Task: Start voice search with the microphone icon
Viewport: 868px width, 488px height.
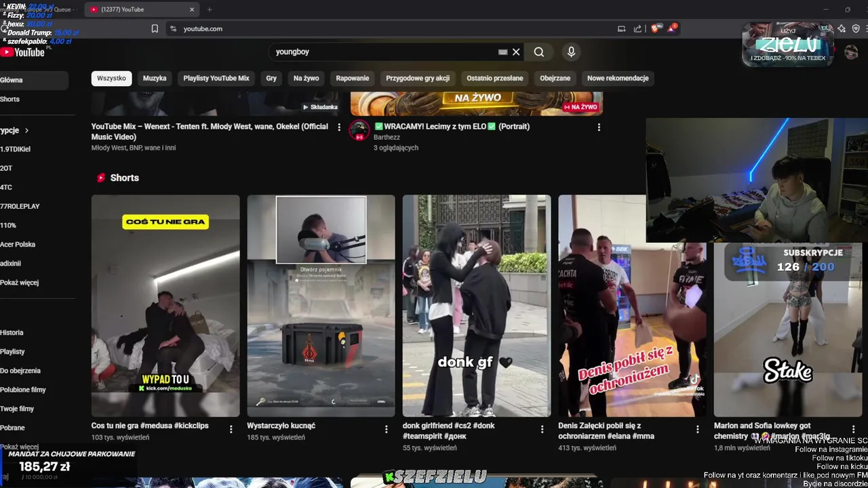Action: (x=571, y=52)
